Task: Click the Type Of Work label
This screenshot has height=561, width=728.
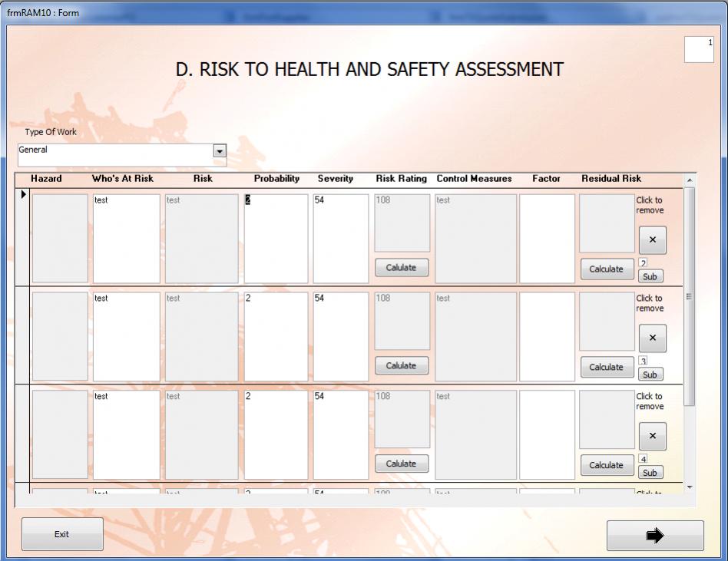Action: click(51, 132)
